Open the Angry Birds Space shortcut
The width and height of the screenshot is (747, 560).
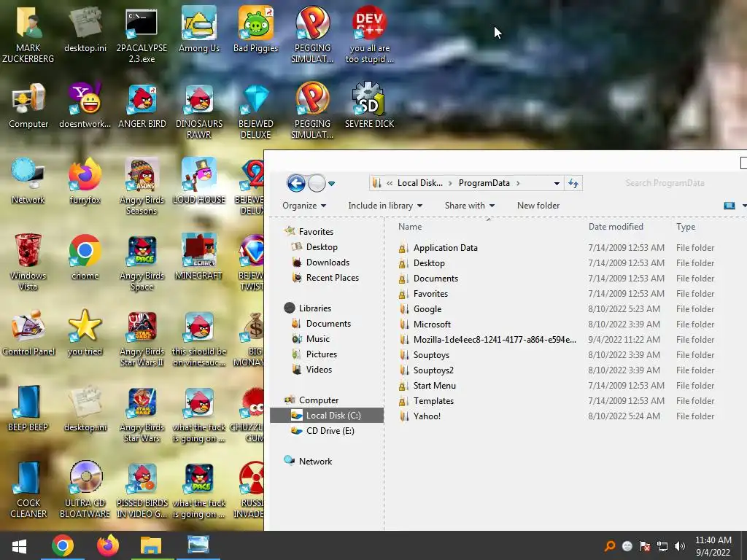coord(142,262)
